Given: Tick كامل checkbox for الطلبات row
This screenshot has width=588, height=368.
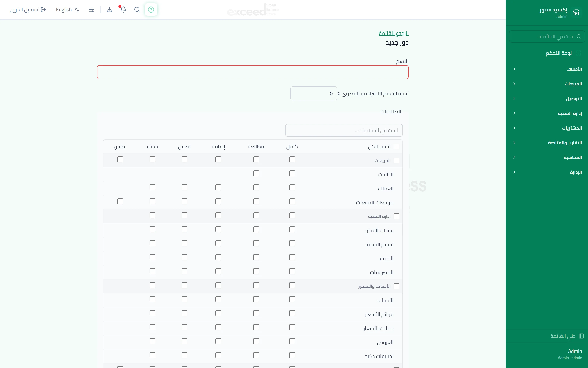Looking at the screenshot, I should (x=292, y=173).
